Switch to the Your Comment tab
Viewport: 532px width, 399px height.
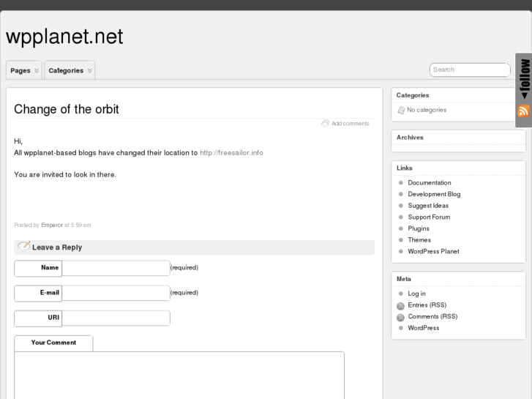tap(53, 343)
